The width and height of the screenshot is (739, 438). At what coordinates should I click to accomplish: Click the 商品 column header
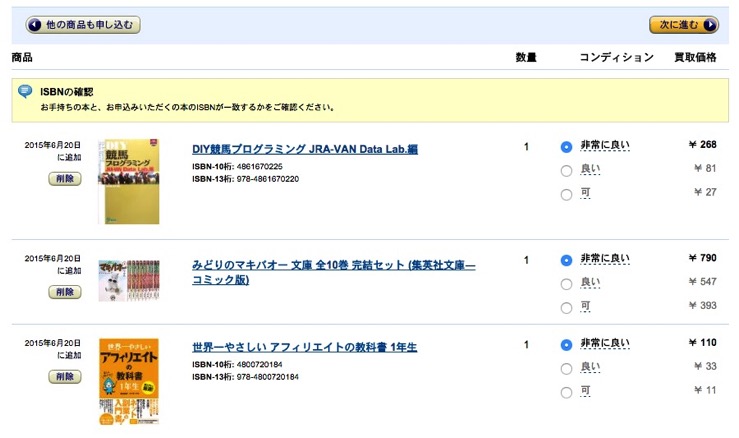coord(22,58)
